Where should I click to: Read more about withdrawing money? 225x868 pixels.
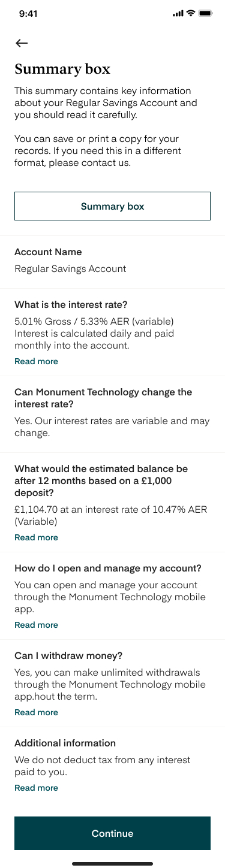[x=36, y=712]
